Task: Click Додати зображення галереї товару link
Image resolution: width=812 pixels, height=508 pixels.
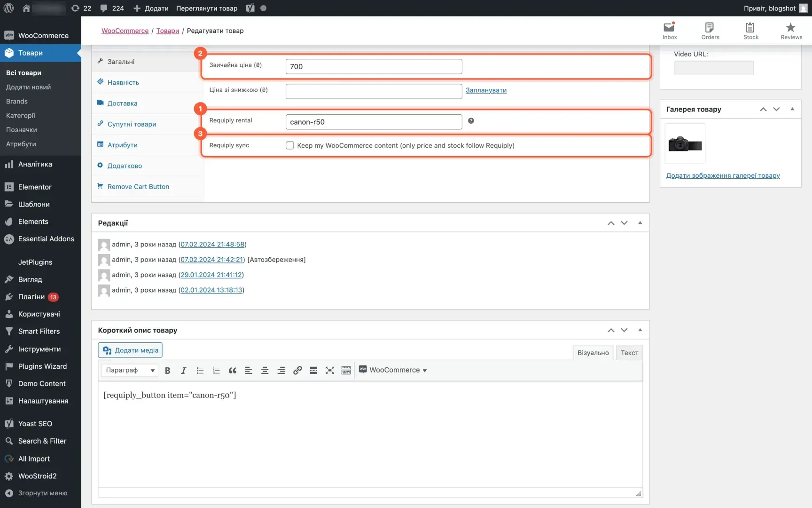Action: point(723,175)
